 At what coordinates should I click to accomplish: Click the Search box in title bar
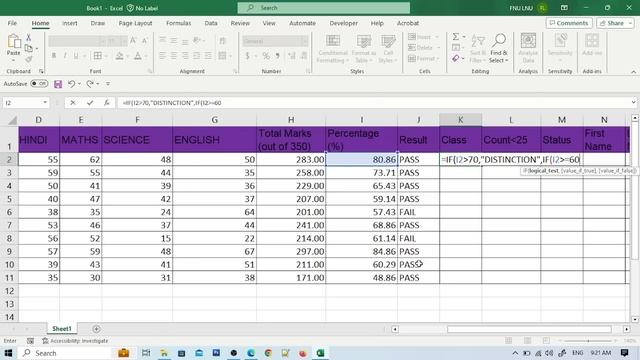coord(324,8)
